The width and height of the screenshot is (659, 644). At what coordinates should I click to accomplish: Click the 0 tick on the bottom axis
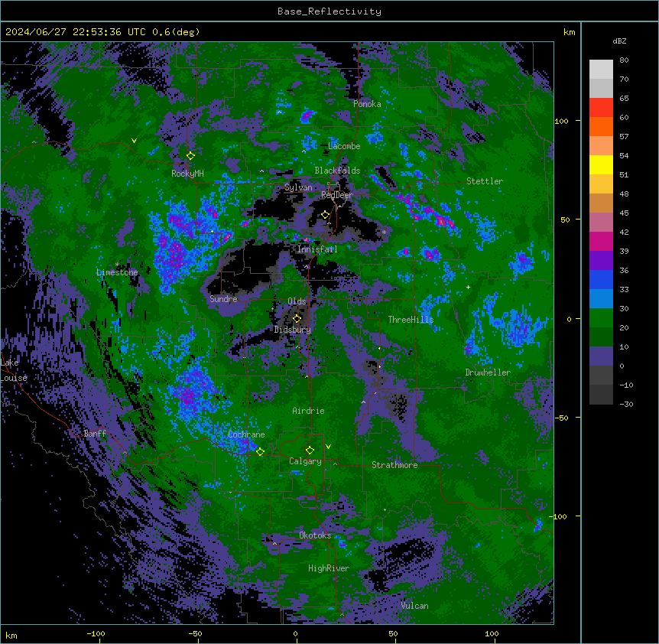pyautogui.click(x=295, y=633)
